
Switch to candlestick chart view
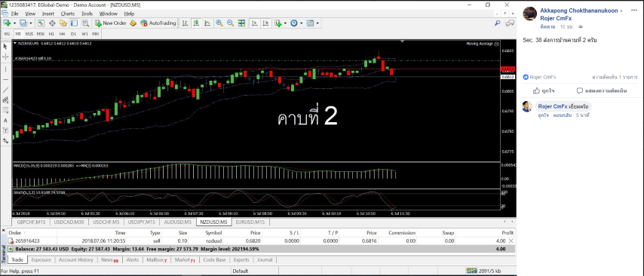point(196,23)
